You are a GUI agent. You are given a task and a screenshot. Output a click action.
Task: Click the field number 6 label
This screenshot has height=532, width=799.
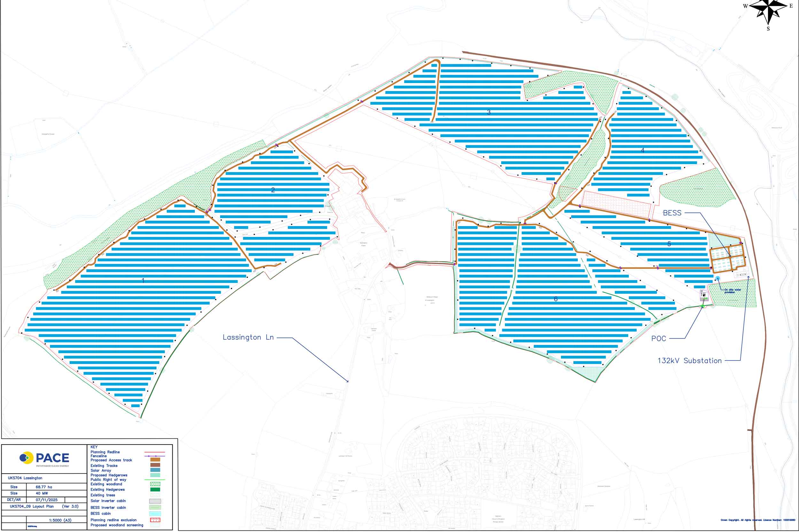555,299
